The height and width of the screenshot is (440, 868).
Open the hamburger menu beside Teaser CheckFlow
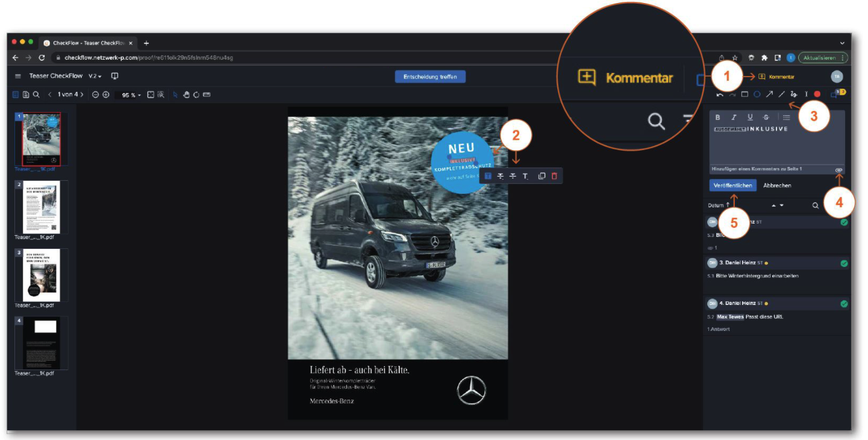click(x=18, y=76)
